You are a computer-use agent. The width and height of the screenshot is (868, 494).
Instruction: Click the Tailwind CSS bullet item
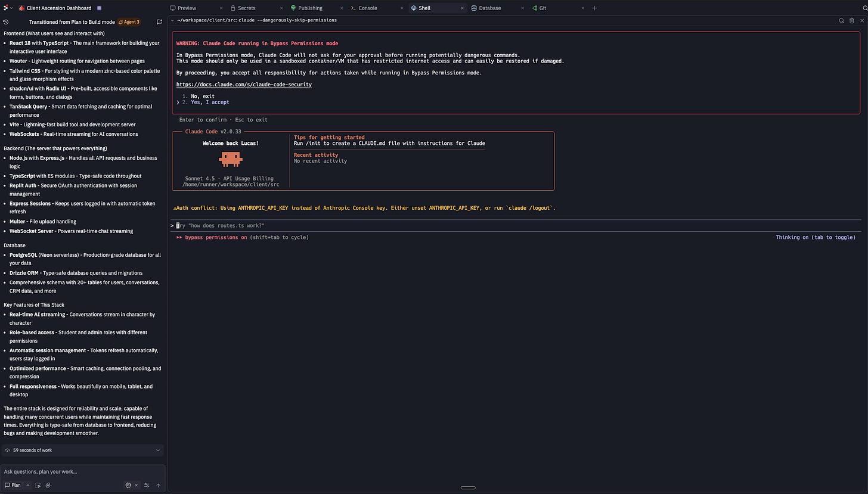click(85, 74)
